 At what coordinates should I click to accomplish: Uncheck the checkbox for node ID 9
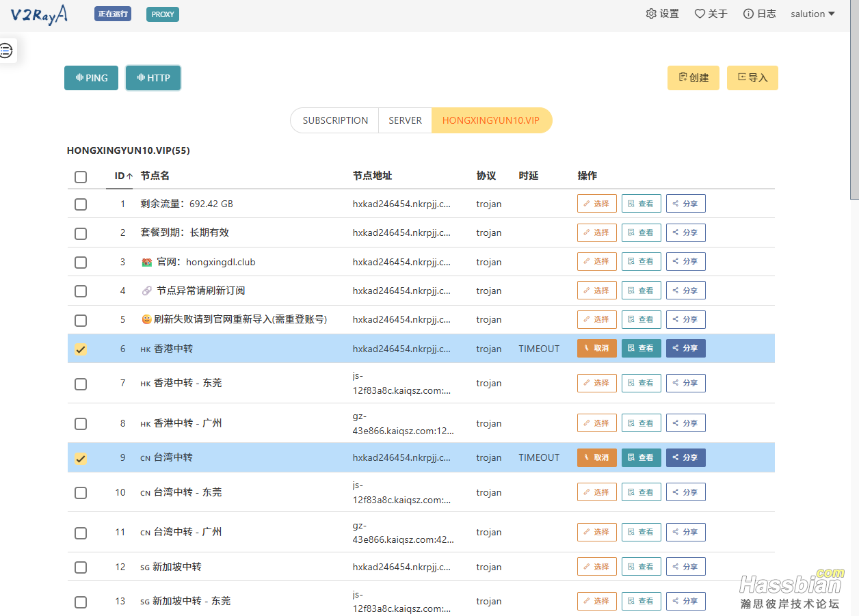click(x=81, y=459)
